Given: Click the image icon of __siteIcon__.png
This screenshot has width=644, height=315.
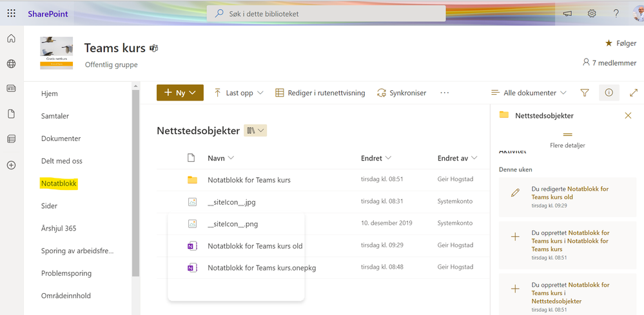Looking at the screenshot, I should tap(192, 224).
